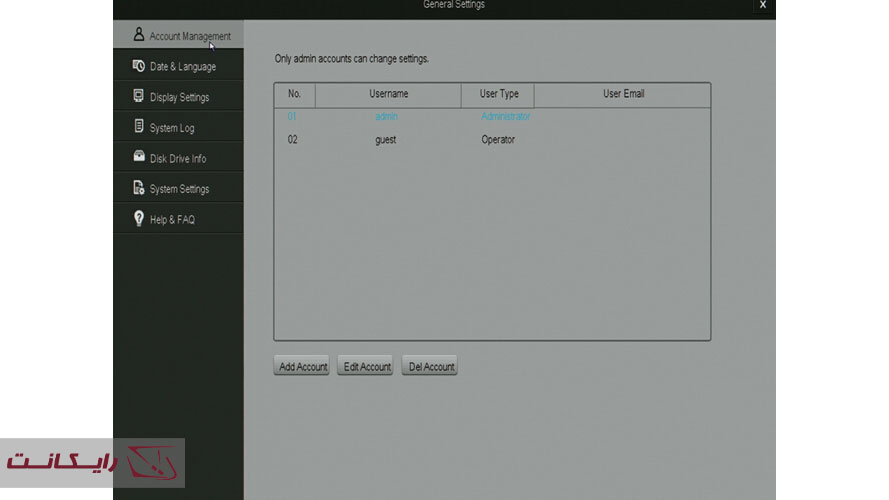Click the Operator user type cell
This screenshot has width=889, height=500.
(x=498, y=140)
